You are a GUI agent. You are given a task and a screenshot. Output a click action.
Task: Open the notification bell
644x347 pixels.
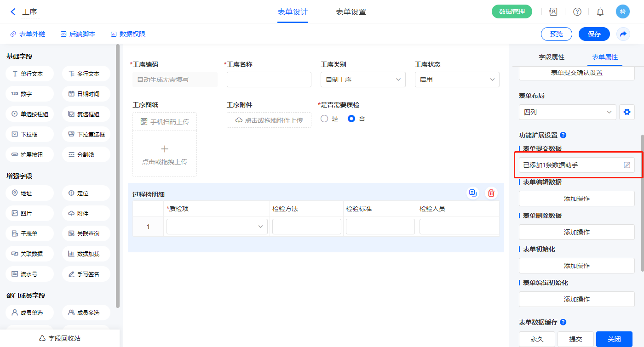pyautogui.click(x=600, y=12)
